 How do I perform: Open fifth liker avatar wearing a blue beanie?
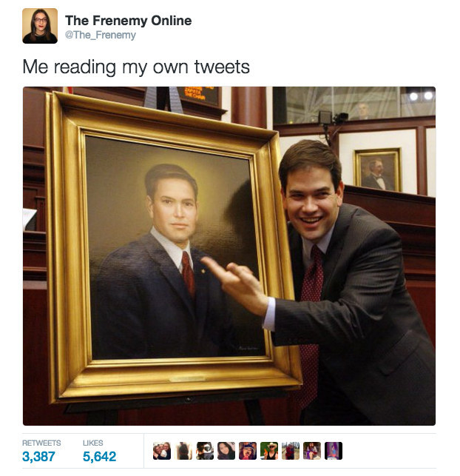pyautogui.click(x=248, y=451)
